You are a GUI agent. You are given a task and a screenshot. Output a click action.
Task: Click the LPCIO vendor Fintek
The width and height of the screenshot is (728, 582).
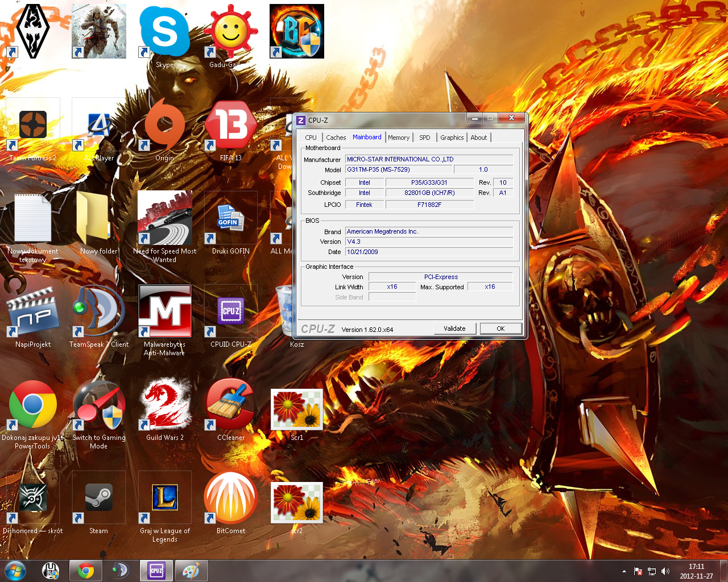(364, 205)
